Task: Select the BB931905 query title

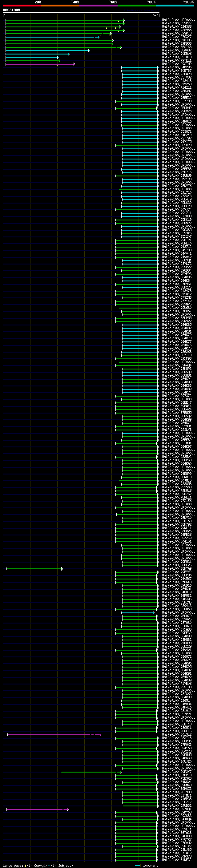Action: point(11,10)
